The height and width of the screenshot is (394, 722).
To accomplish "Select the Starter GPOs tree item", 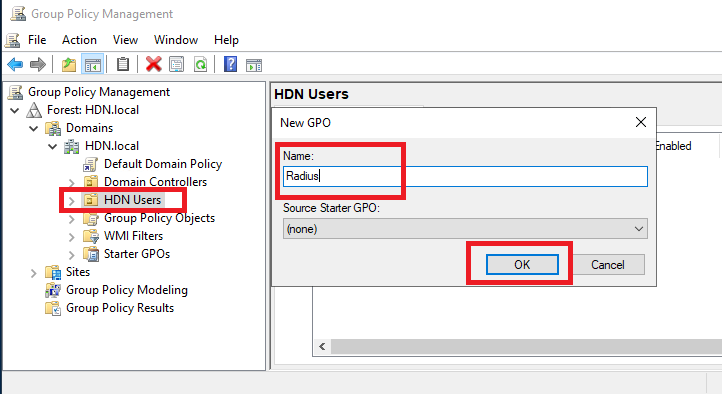I will click(137, 254).
